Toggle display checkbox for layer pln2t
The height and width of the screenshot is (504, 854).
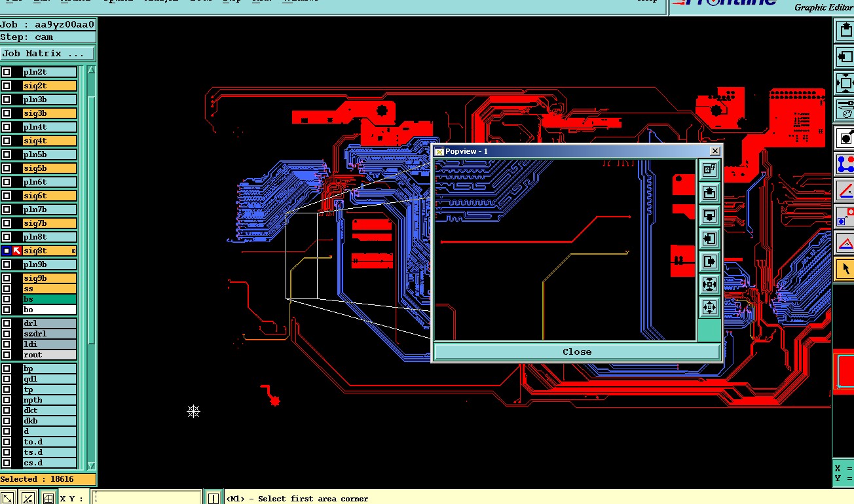pos(7,72)
